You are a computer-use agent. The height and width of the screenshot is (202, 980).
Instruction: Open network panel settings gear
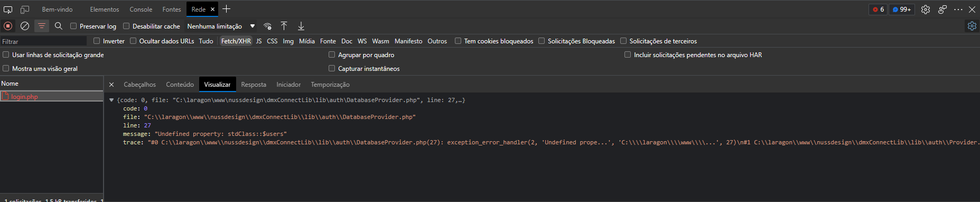tap(972, 26)
